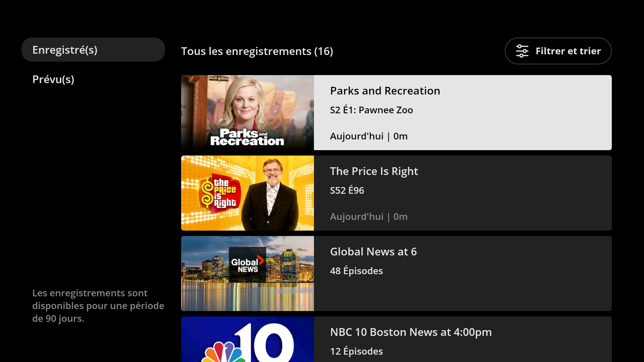Image resolution: width=644 pixels, height=362 pixels.
Task: Expand the 48 Épisodes group
Action: tap(356, 271)
